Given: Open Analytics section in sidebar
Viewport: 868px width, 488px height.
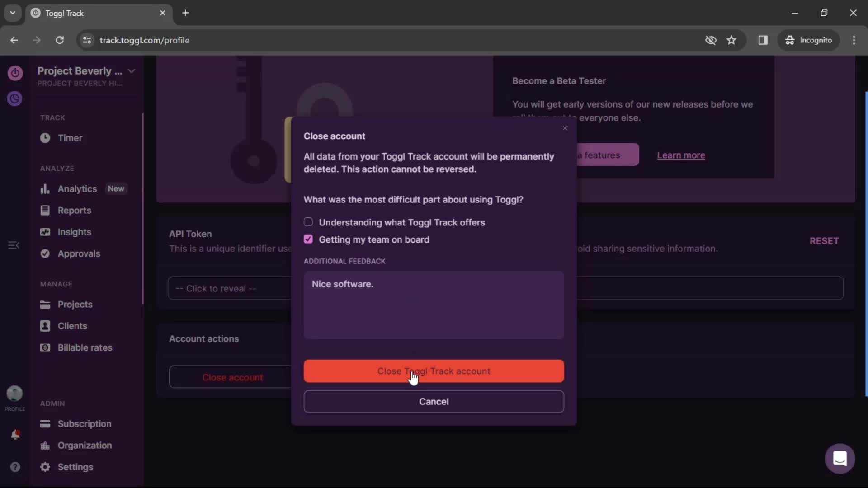Looking at the screenshot, I should (77, 188).
